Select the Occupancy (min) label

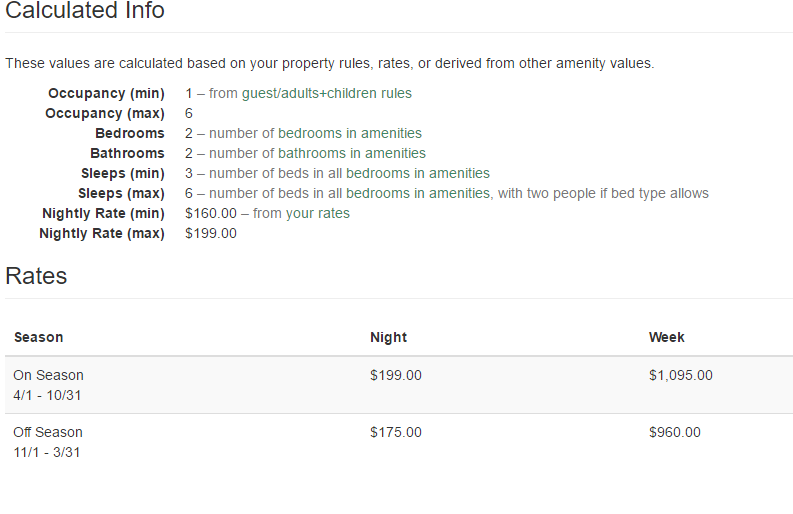click(x=106, y=93)
